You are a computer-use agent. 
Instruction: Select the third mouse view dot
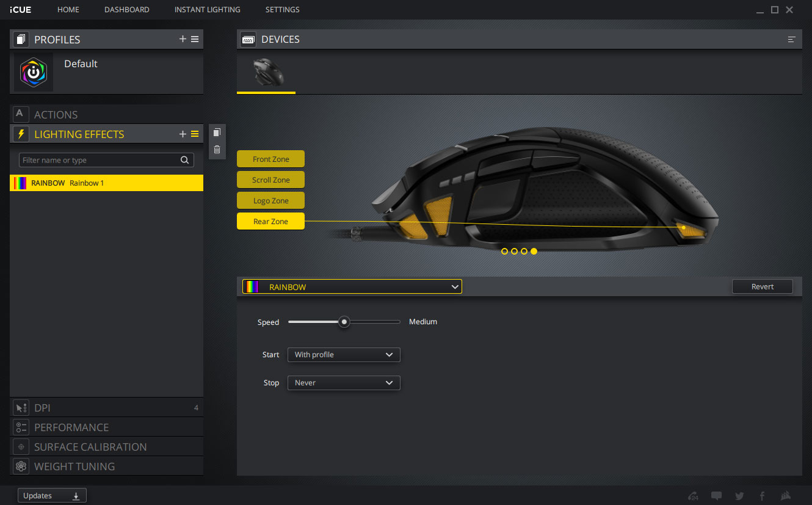coord(524,251)
